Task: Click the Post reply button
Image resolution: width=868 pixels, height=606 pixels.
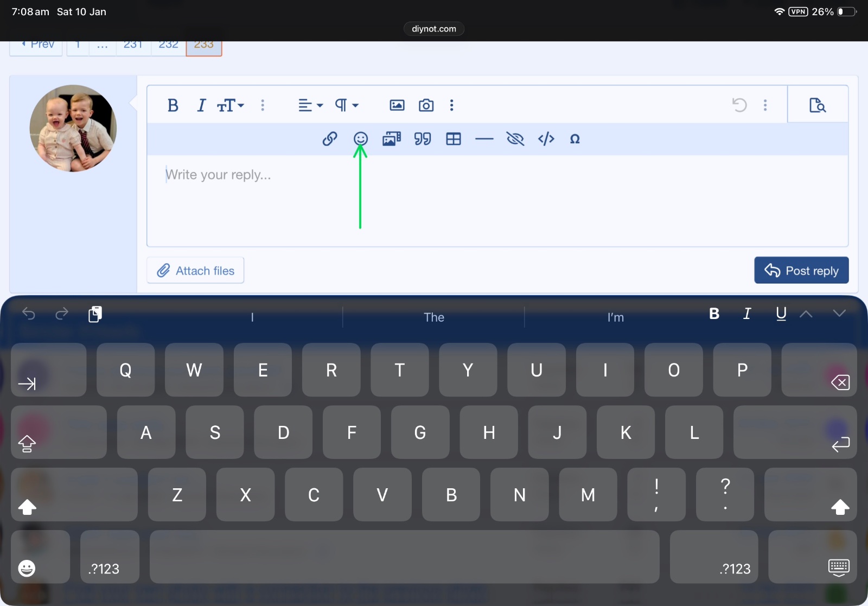Action: [801, 270]
